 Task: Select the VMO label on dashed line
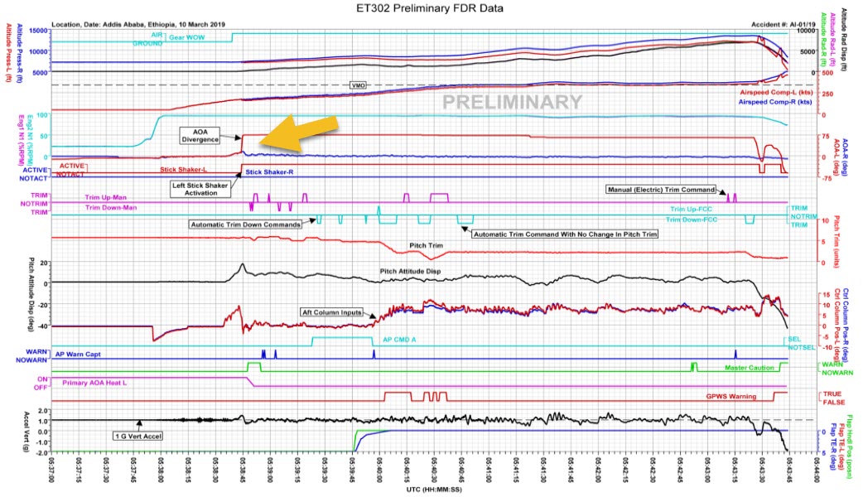[x=358, y=84]
